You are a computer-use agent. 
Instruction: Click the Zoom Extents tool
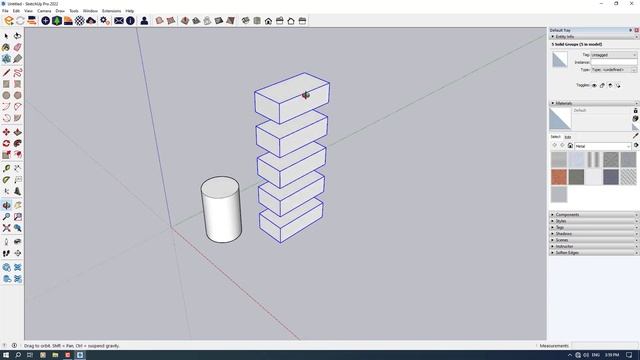point(6,228)
